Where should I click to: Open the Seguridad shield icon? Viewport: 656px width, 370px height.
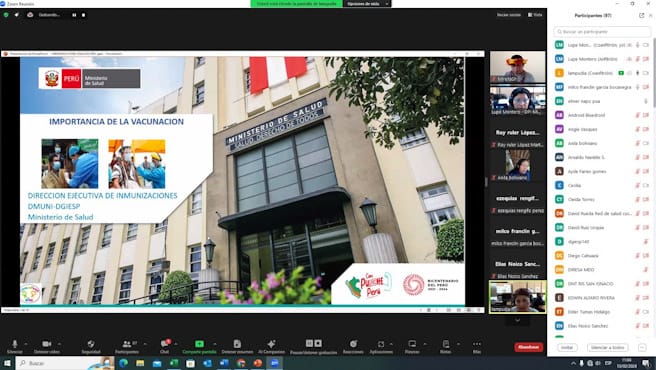click(x=91, y=344)
